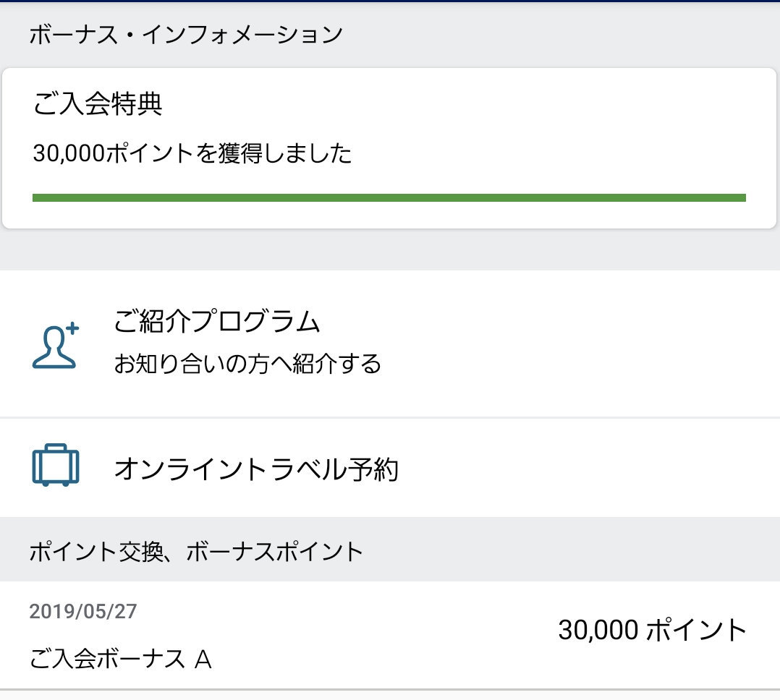Tap the ご入会特典 card title
Viewport: 780px width, 700px height.
point(98,104)
